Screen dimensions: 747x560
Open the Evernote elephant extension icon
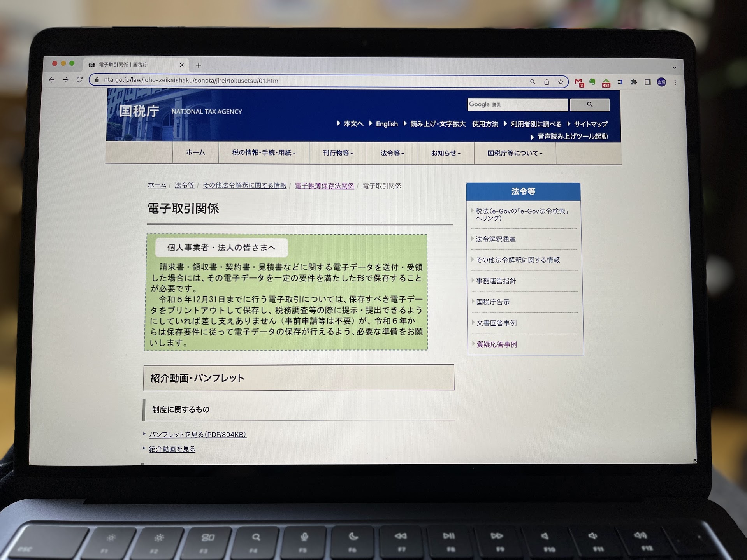pos(592,82)
